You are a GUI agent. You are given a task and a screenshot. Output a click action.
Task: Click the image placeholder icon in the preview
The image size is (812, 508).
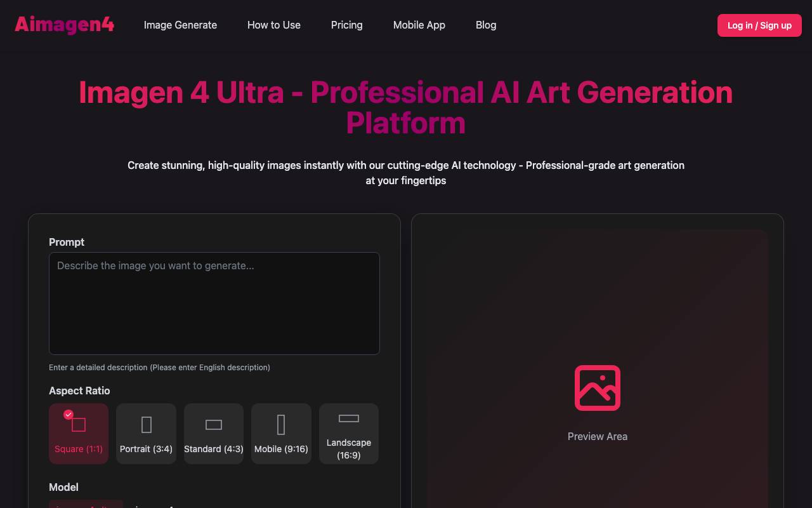[x=598, y=388]
